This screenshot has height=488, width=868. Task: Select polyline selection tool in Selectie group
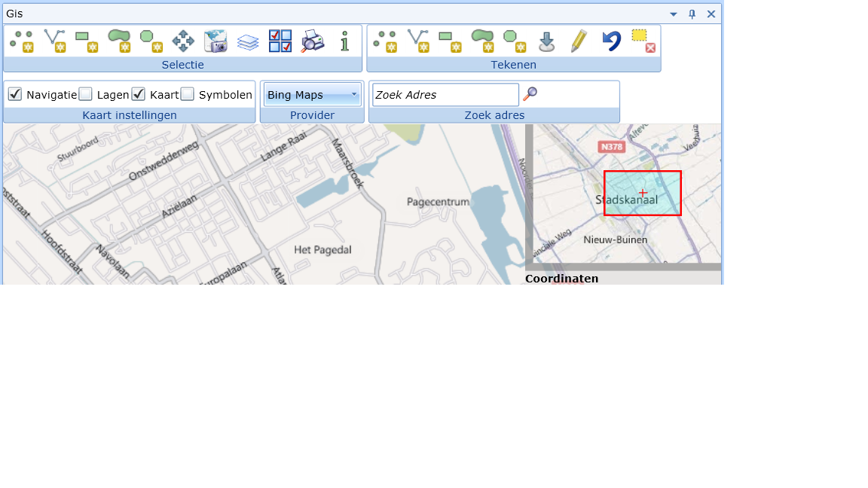tap(55, 41)
